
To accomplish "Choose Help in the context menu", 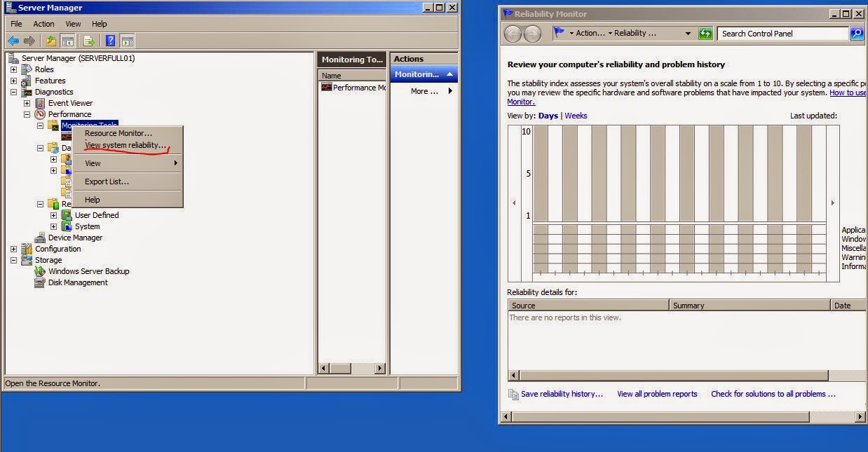I will tap(128, 200).
